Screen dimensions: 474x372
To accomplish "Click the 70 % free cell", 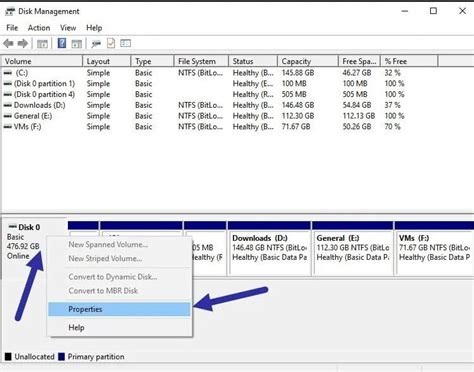I will tap(393, 127).
